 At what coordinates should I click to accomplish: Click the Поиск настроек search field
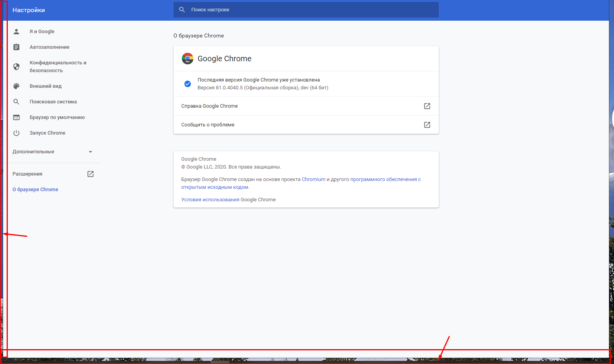[306, 10]
